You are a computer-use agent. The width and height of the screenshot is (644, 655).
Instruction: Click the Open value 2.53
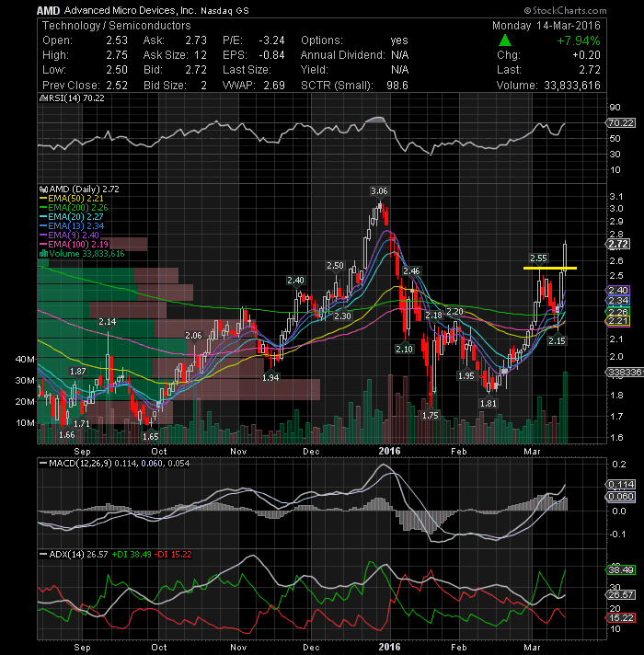tap(117, 40)
